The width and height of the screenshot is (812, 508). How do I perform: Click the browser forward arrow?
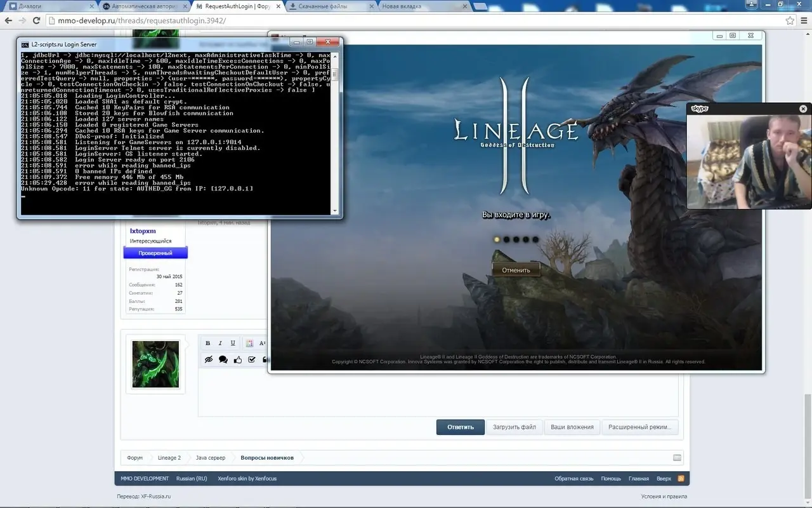(22, 20)
